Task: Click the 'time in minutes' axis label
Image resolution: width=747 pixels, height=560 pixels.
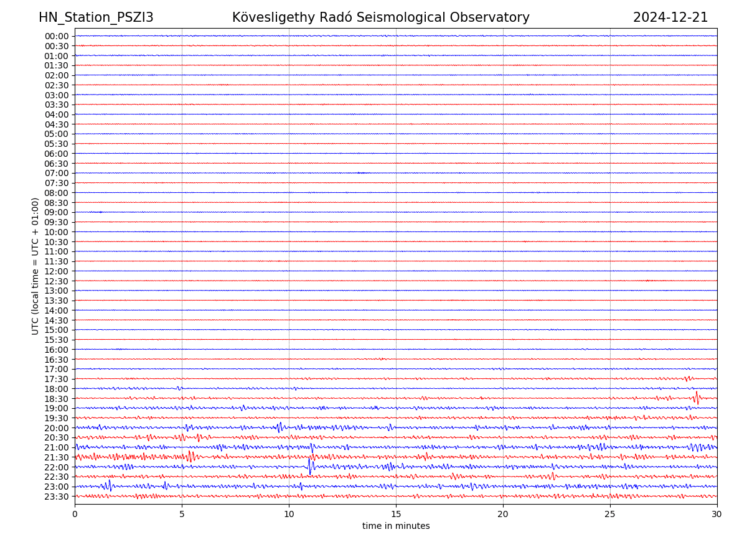Action: pyautogui.click(x=396, y=526)
